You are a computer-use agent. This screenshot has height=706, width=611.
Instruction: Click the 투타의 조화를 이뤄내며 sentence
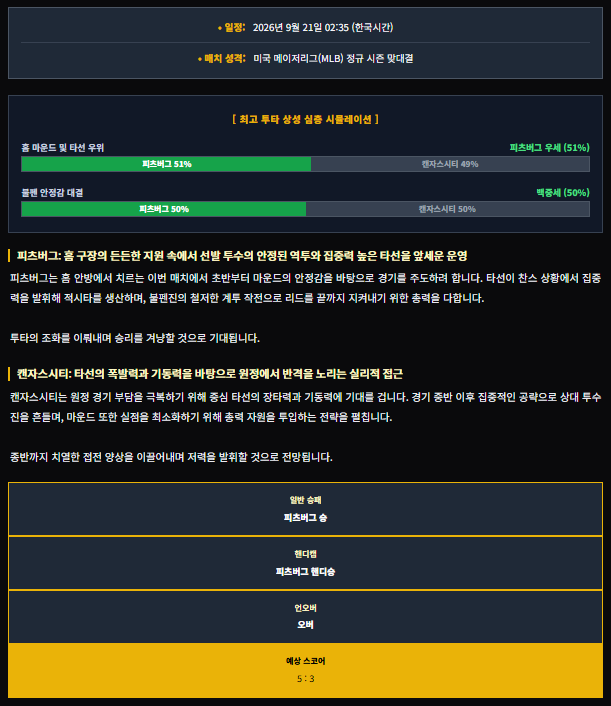click(x=135, y=338)
